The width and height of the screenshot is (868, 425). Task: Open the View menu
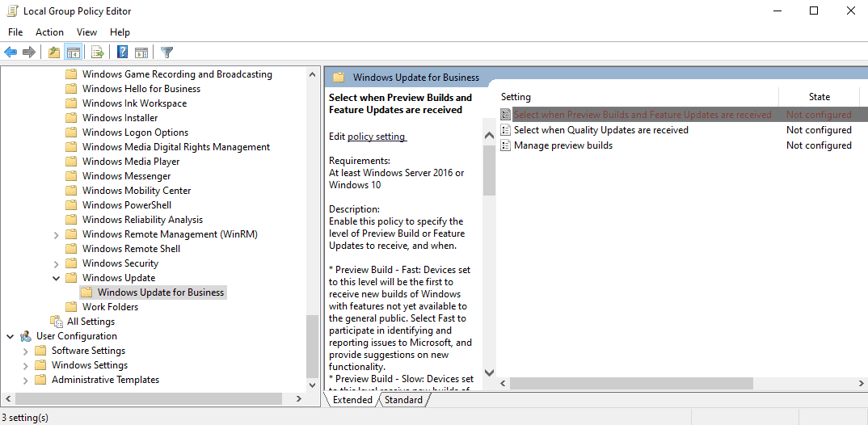[87, 32]
